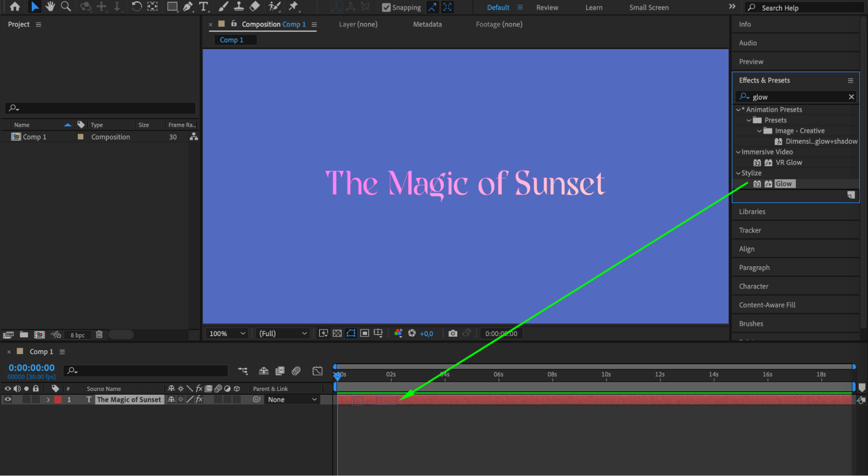Select the Pen tool

(x=188, y=7)
